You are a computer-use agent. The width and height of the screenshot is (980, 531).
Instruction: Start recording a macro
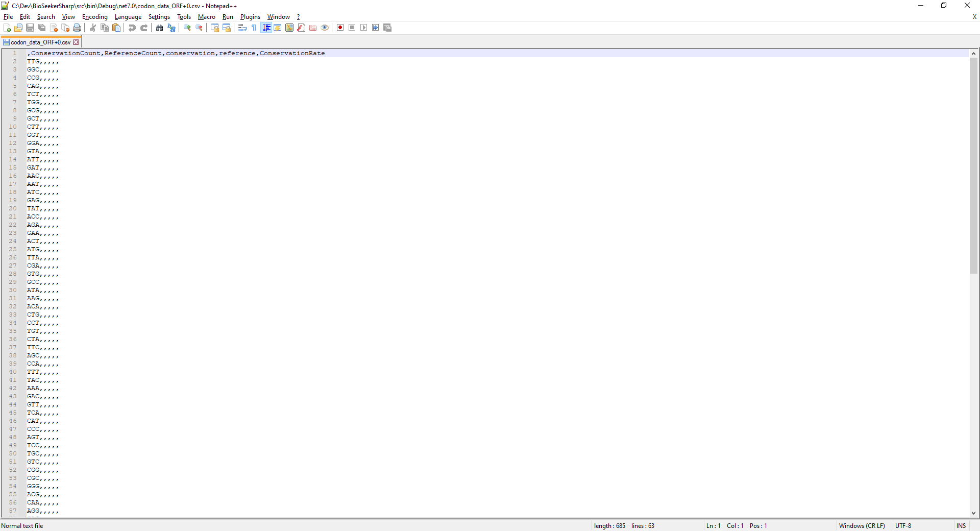click(x=340, y=28)
